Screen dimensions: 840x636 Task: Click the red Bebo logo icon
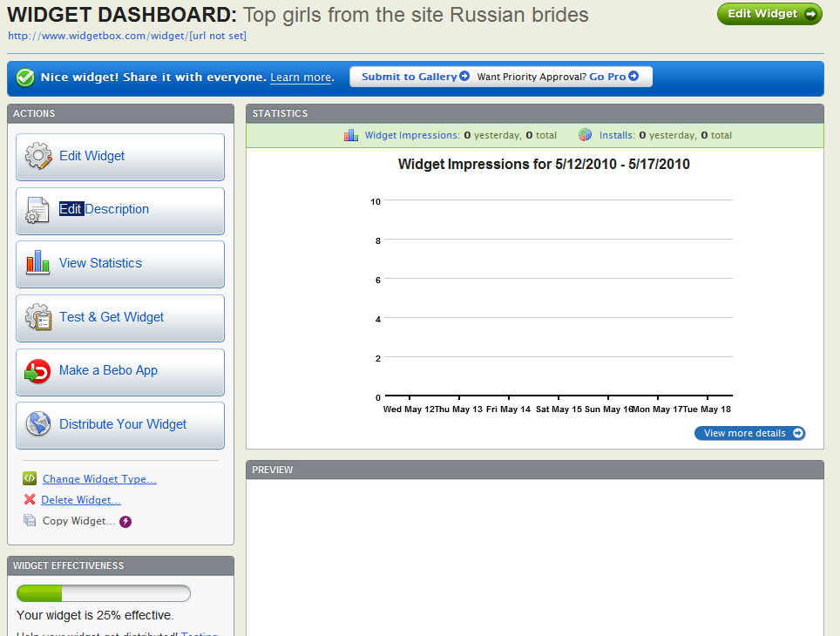pos(37,371)
